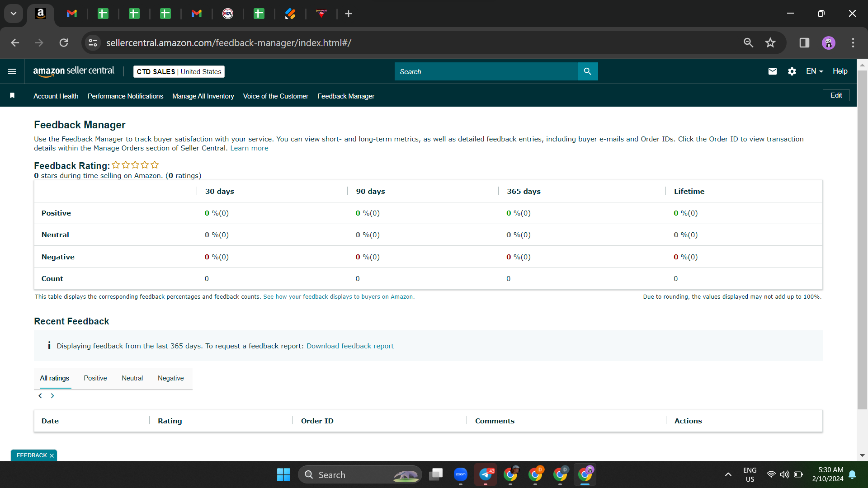Open the Seller Central hamburger menu
This screenshot has width=868, height=488.
[x=12, y=71]
